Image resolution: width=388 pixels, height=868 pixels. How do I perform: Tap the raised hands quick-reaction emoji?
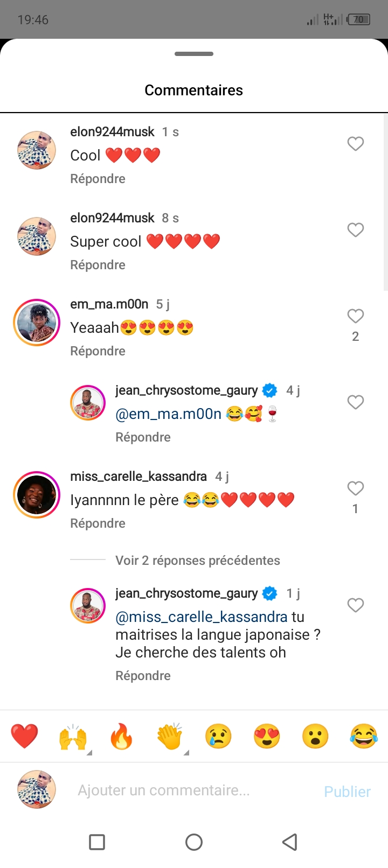[73, 736]
